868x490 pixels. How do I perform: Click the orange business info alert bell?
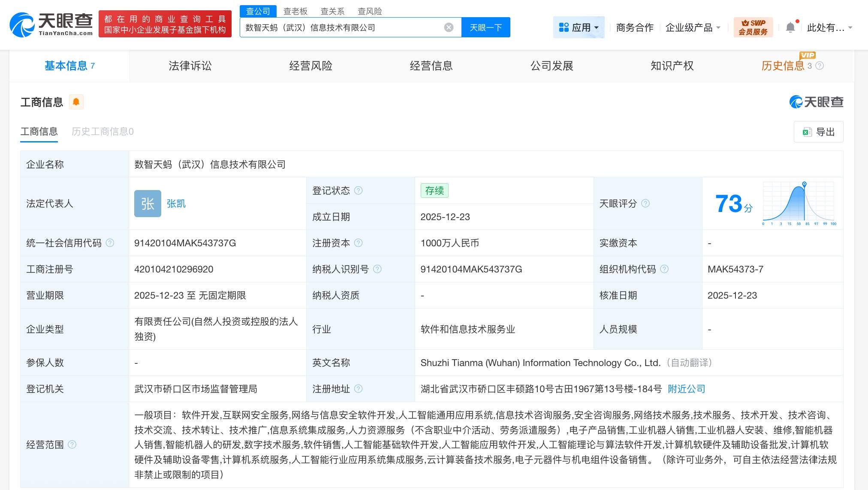pyautogui.click(x=76, y=102)
